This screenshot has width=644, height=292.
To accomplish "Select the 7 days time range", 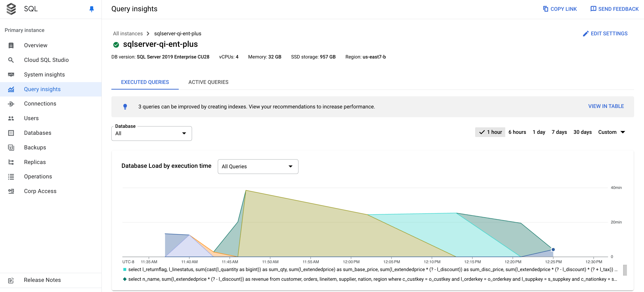I will coord(559,132).
